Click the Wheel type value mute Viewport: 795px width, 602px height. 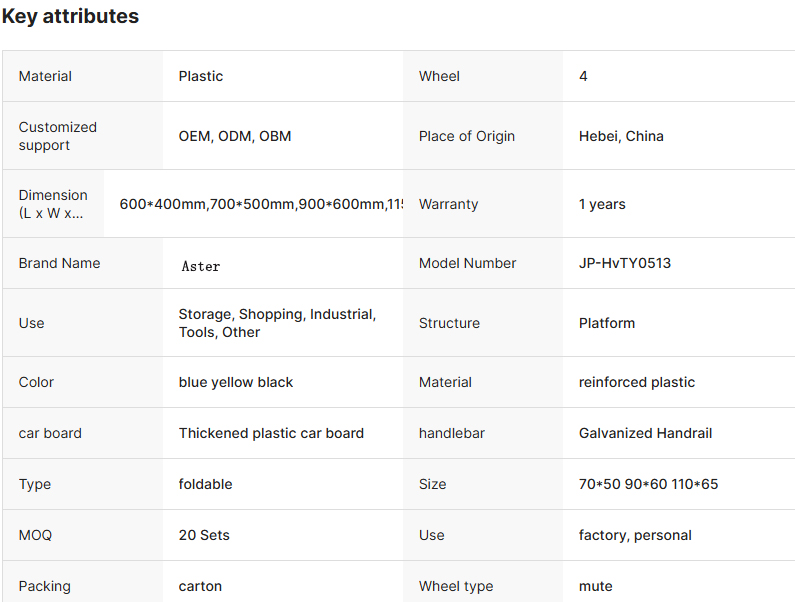tap(596, 586)
